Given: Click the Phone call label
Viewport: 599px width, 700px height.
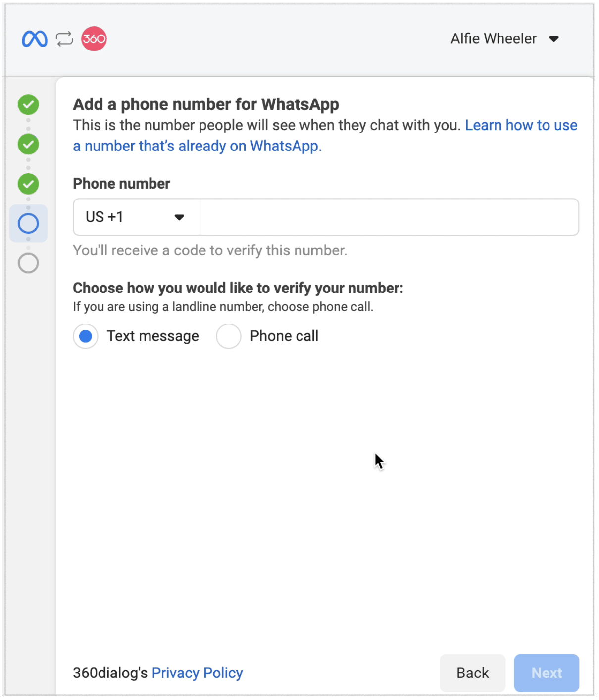Looking at the screenshot, I should 284,336.
